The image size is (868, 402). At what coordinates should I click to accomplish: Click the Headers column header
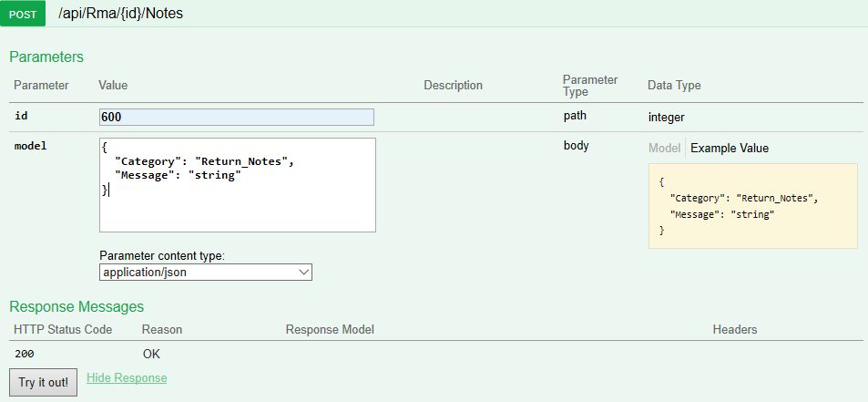(735, 330)
